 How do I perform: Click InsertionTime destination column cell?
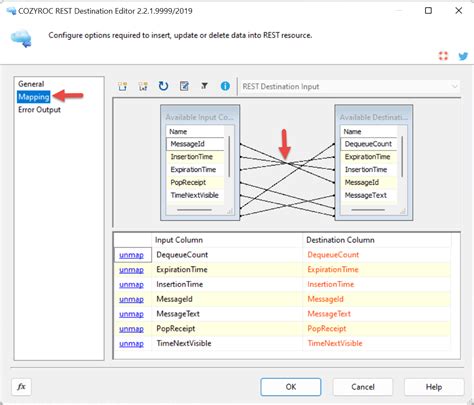click(x=377, y=284)
